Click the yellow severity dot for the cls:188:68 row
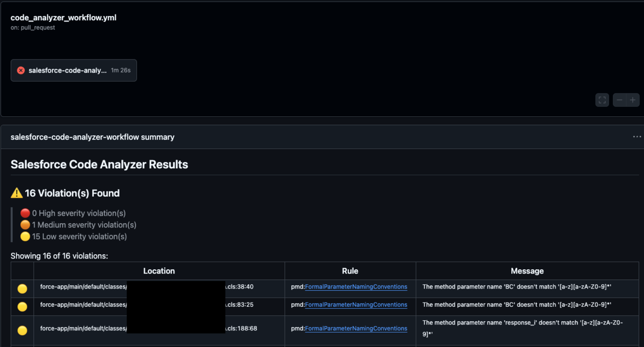This screenshot has width=644, height=347. coord(22,330)
